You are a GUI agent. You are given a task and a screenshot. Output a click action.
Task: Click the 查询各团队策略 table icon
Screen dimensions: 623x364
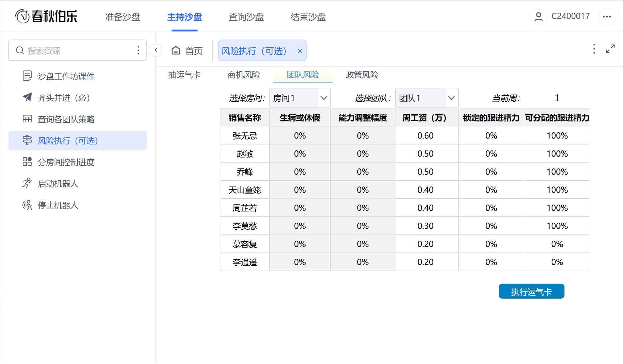coord(27,119)
